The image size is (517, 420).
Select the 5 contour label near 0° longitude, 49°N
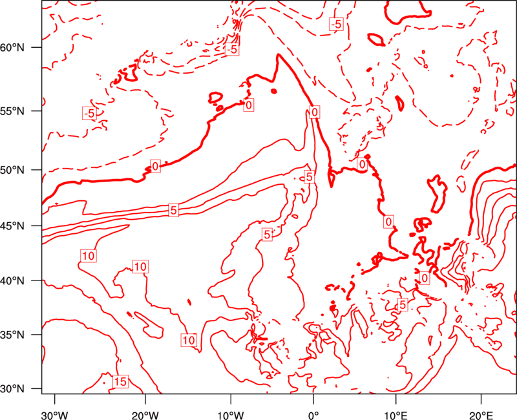(x=309, y=177)
